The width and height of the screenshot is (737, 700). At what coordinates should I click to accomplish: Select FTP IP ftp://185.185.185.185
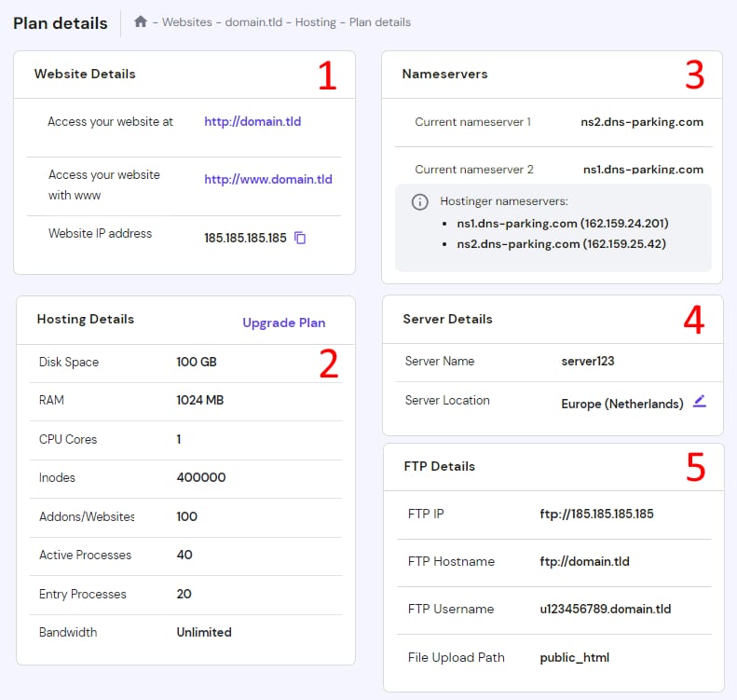point(596,514)
